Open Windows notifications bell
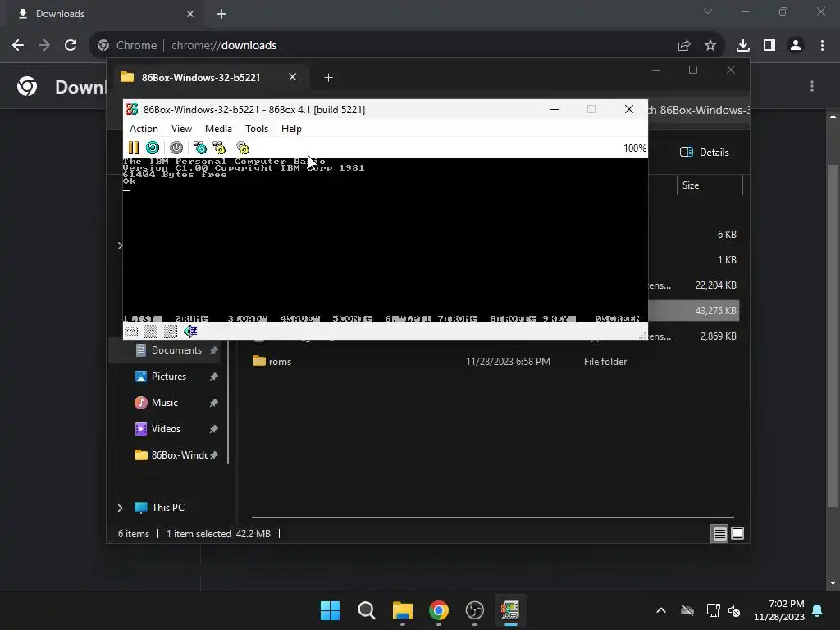Viewport: 840px width, 630px height. [818, 610]
